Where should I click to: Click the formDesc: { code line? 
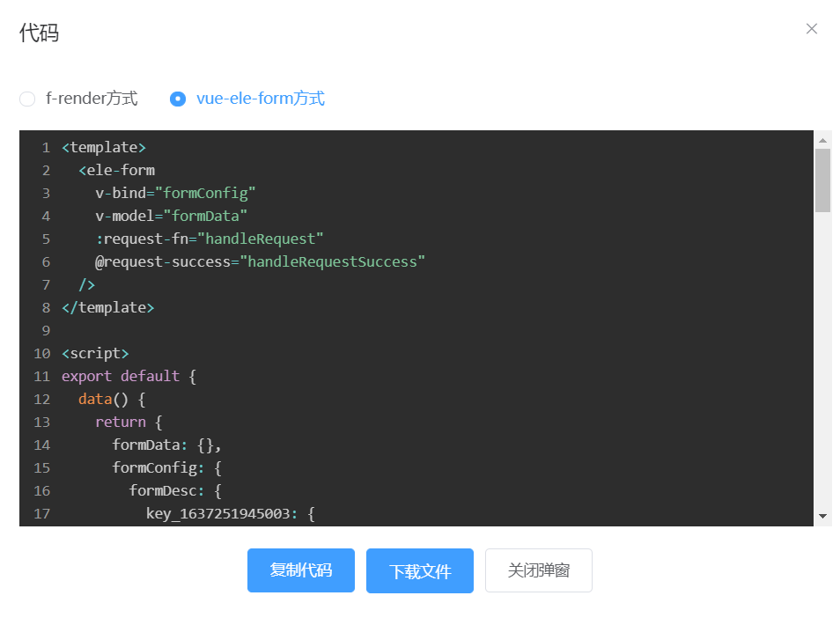175,491
